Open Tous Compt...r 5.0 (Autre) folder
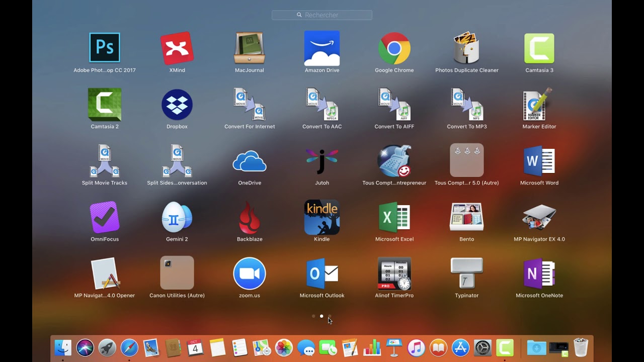This screenshot has height=362, width=644. click(467, 160)
